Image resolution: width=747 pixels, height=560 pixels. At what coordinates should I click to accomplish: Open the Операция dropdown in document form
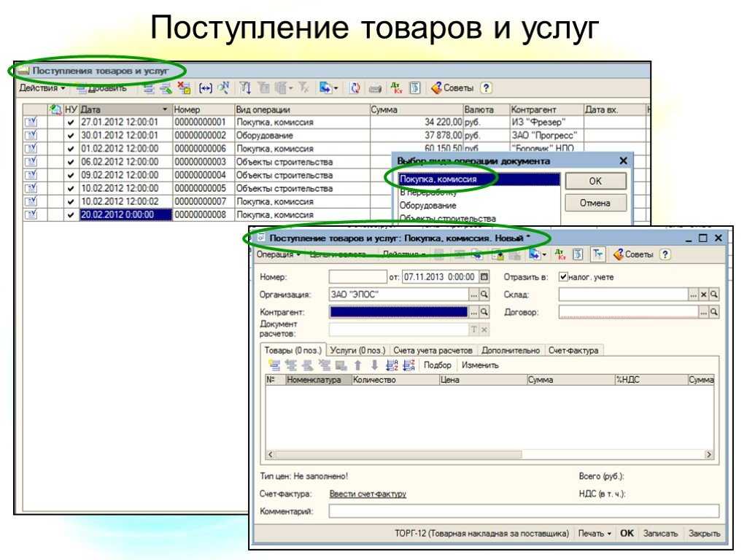click(278, 254)
